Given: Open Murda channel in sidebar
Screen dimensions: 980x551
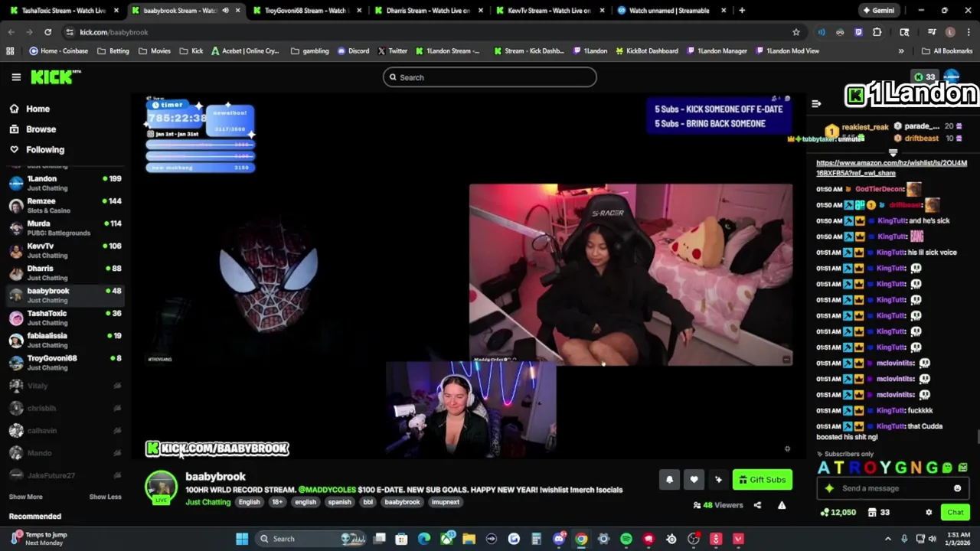Looking at the screenshot, I should click(x=66, y=228).
